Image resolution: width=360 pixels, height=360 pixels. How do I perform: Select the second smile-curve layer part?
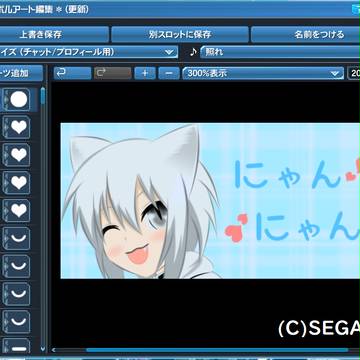pyautogui.click(x=17, y=266)
